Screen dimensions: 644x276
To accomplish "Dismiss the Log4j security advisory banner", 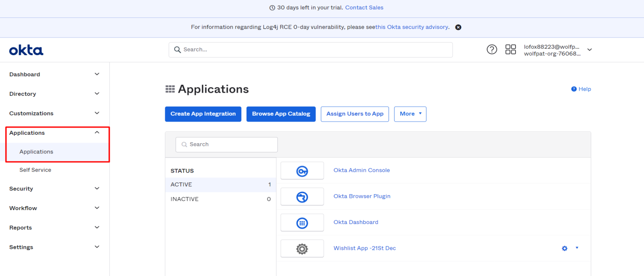I will pyautogui.click(x=458, y=27).
